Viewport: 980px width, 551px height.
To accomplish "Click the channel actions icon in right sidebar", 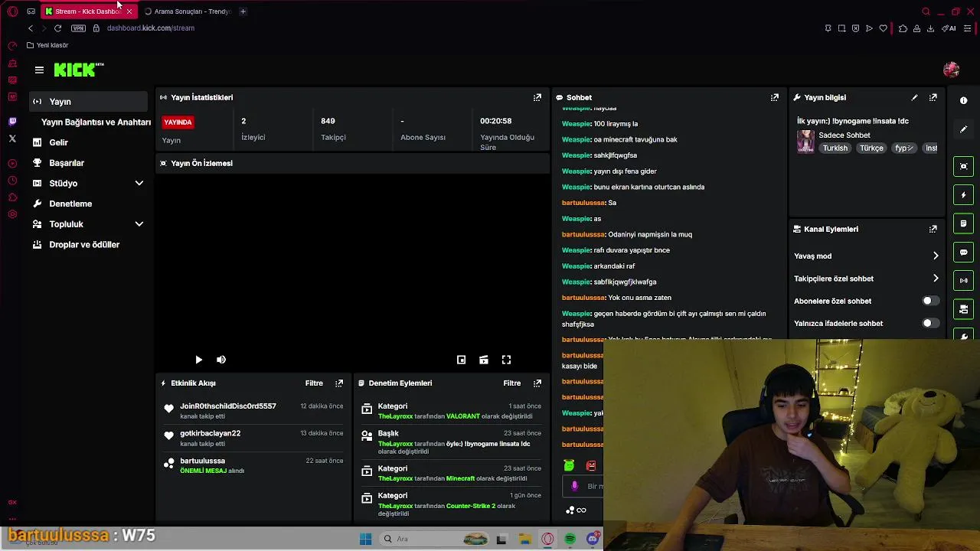I will pyautogui.click(x=963, y=309).
